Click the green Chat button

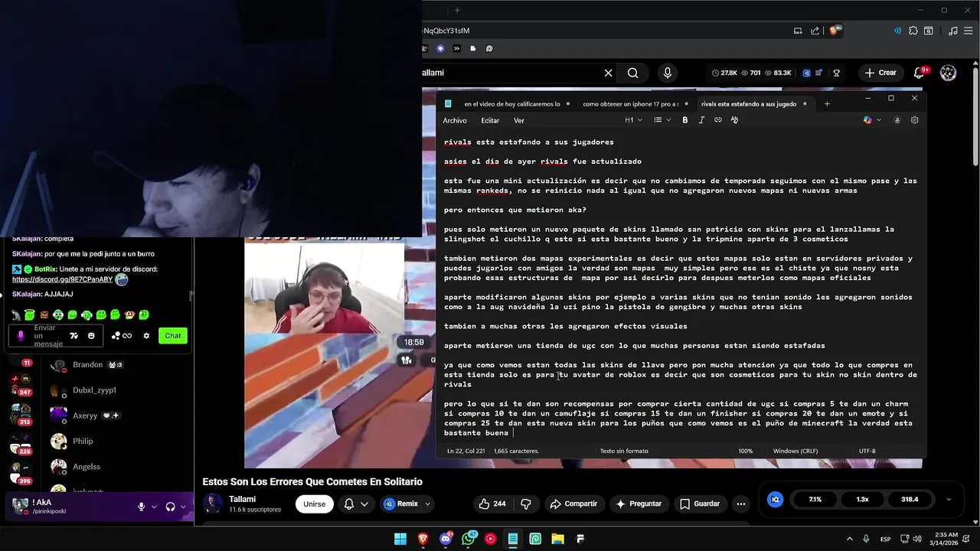pos(173,335)
